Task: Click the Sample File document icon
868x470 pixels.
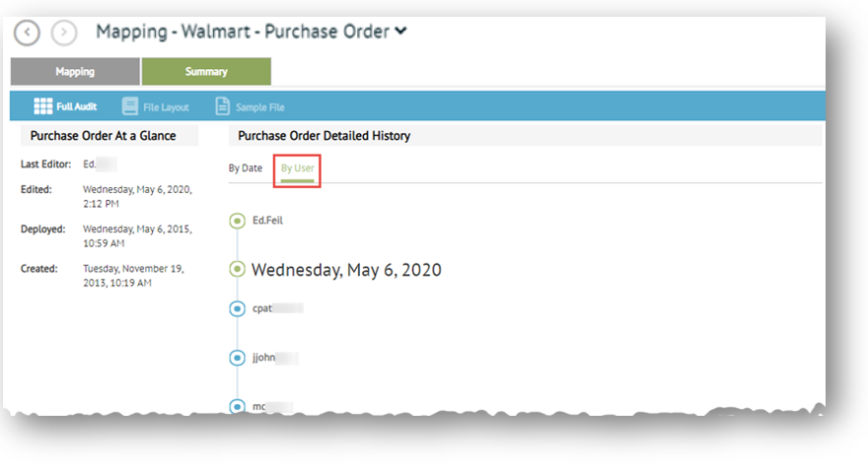Action: pos(223,106)
